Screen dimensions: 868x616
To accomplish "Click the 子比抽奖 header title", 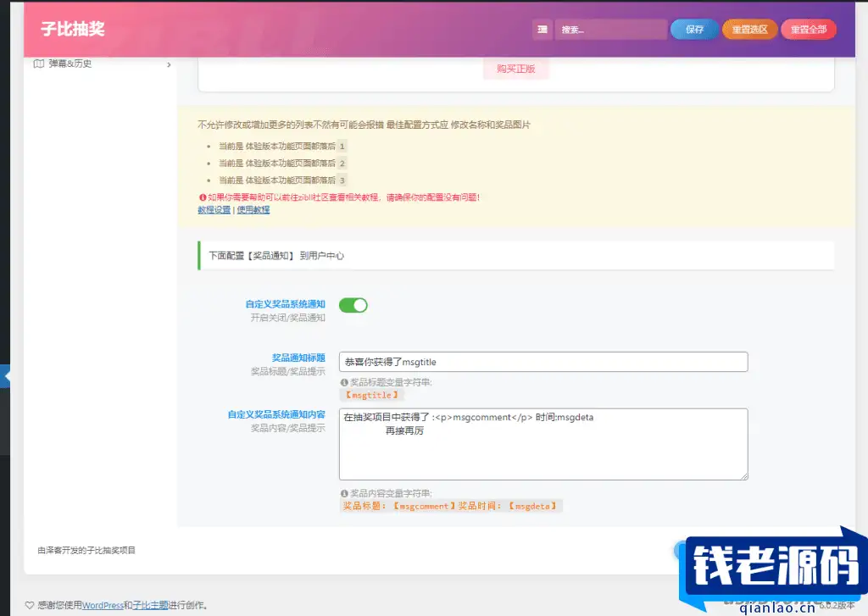I will click(73, 29).
